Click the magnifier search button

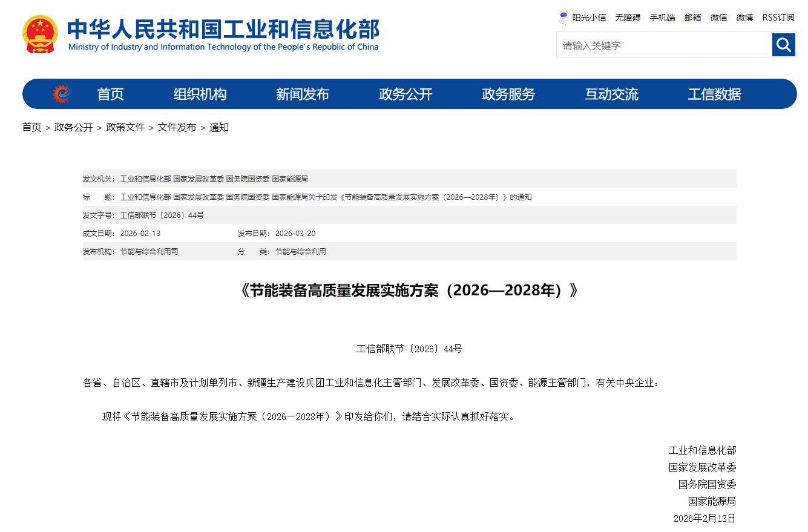click(x=783, y=45)
